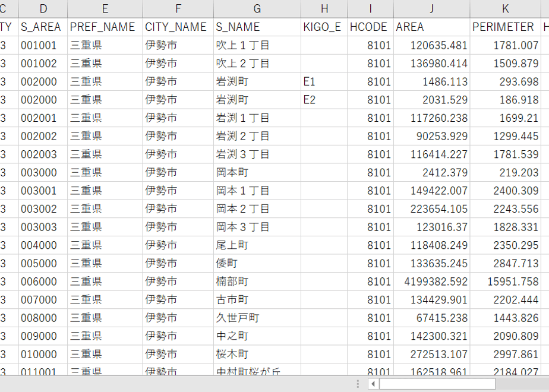
Task: Click the AREA header cell
Action: 432,27
